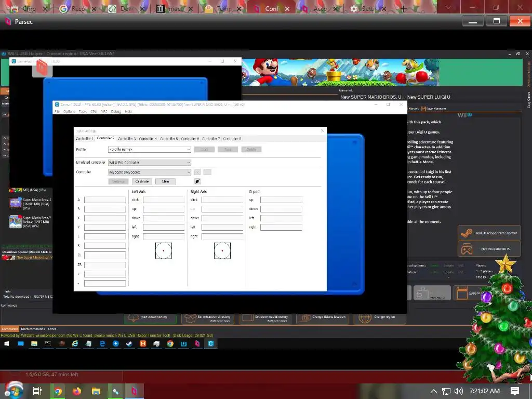Click the Change region button

pyautogui.click(x=379, y=318)
